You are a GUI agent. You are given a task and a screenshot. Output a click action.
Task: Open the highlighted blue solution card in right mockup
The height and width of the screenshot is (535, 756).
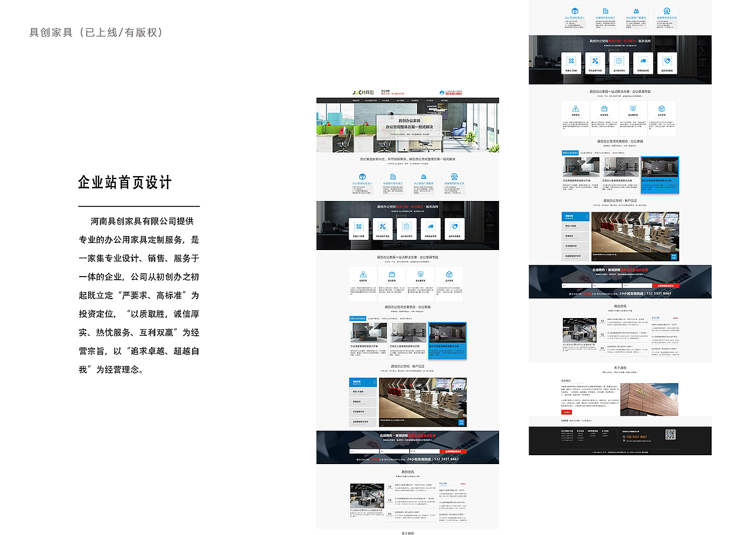660,174
